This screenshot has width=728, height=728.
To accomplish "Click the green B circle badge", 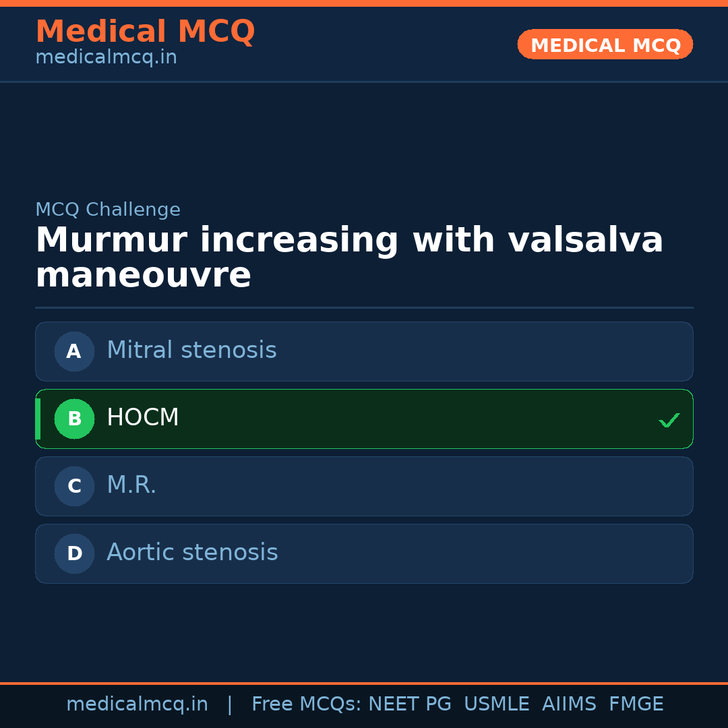I will pos(74,419).
